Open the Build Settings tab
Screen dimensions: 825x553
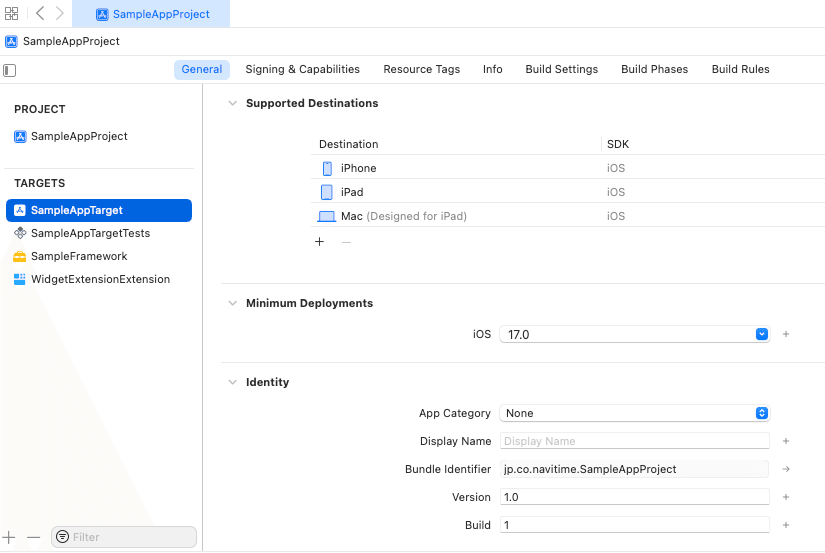pyautogui.click(x=561, y=69)
